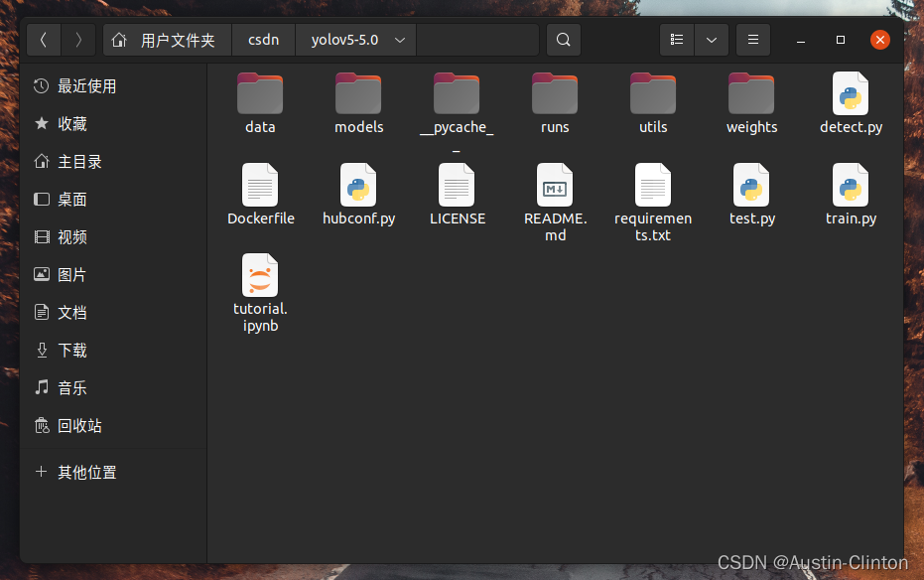Close the file manager window
Screen dimensions: 924x580
coord(879,40)
